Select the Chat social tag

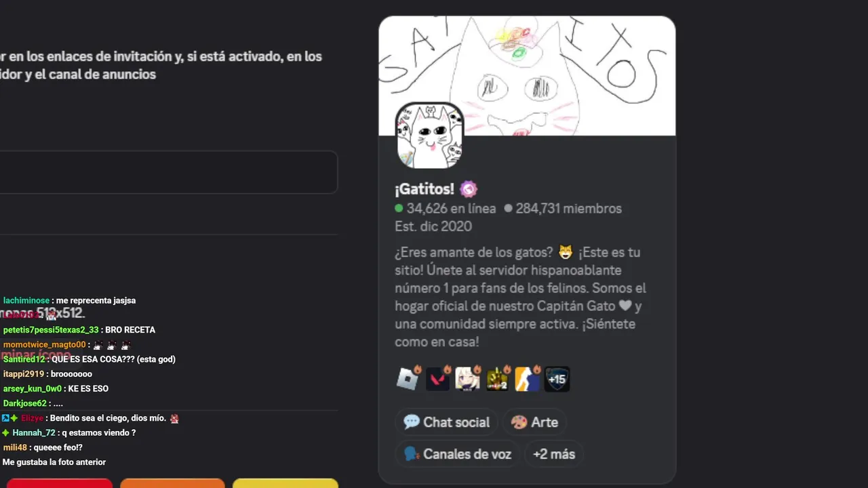446,422
